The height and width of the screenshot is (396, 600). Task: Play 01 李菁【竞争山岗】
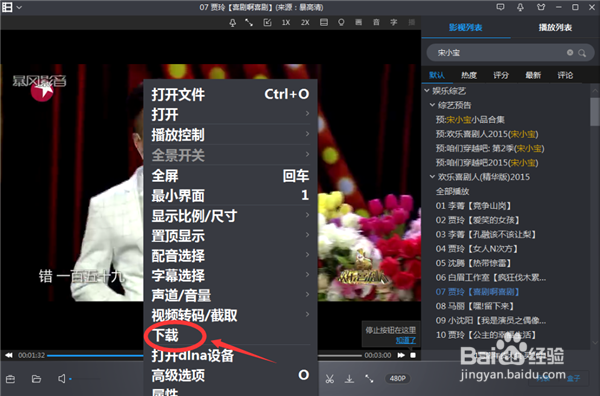point(474,206)
